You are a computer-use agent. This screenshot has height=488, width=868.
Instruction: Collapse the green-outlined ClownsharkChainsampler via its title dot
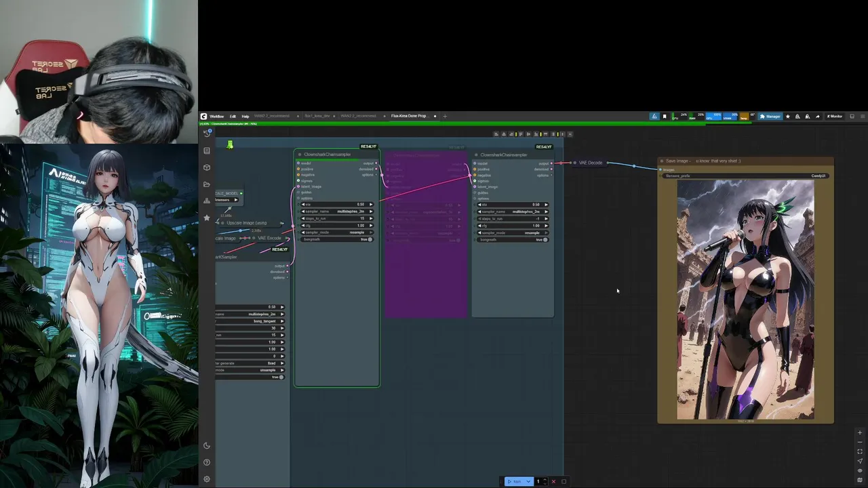coord(300,155)
